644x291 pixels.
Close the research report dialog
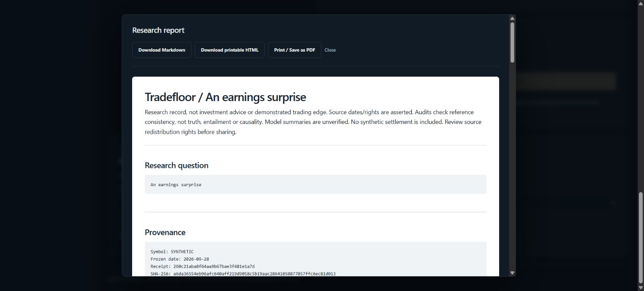(x=330, y=50)
